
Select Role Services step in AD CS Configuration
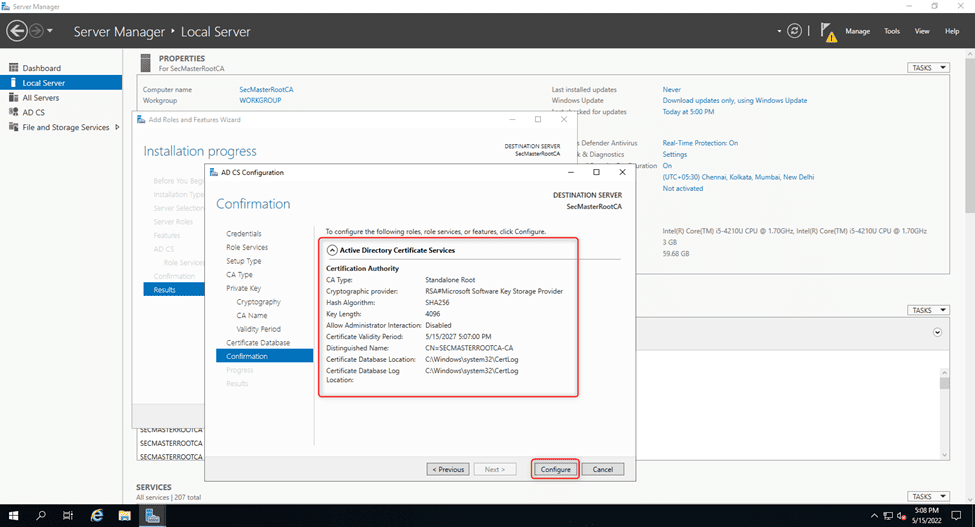pos(247,247)
